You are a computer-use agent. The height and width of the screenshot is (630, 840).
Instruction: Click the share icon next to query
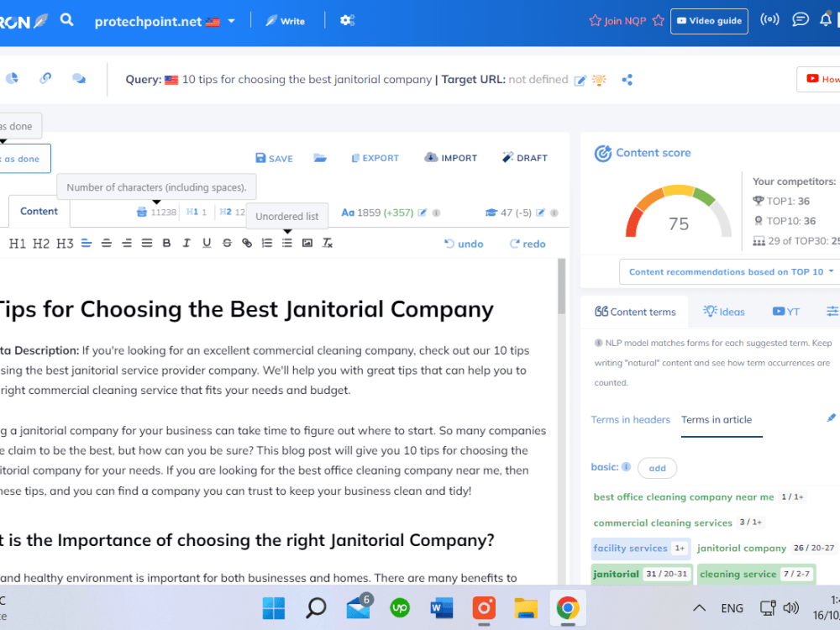627,80
